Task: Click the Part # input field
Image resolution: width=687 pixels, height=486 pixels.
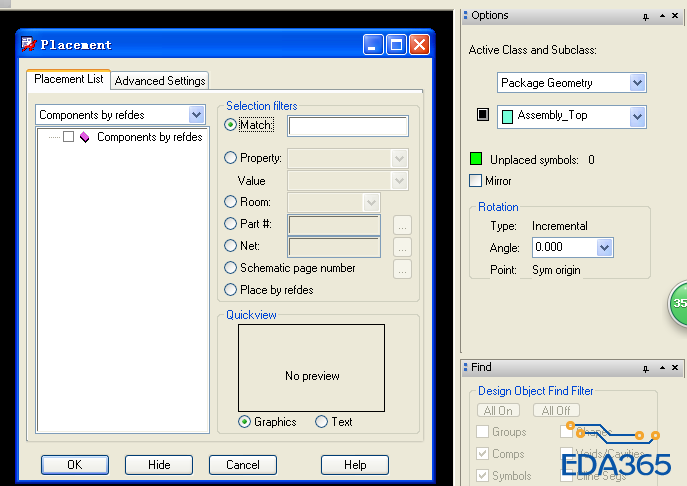Action: tap(334, 225)
